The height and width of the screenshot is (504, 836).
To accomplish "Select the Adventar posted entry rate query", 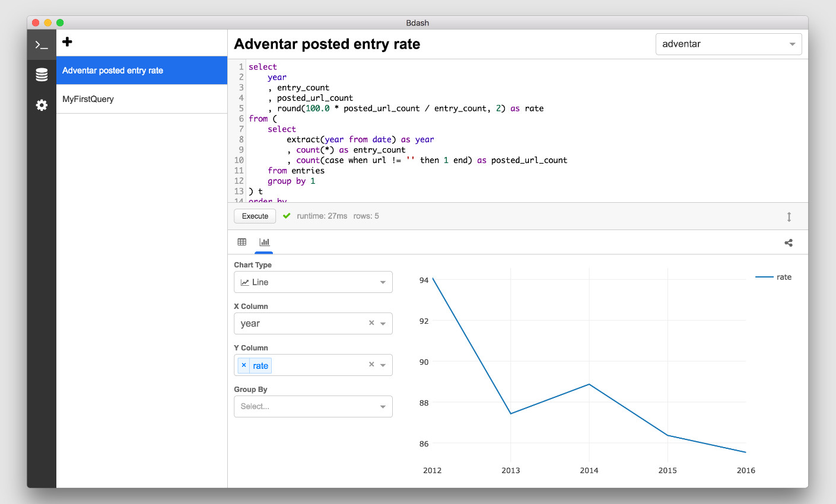I will [x=142, y=71].
